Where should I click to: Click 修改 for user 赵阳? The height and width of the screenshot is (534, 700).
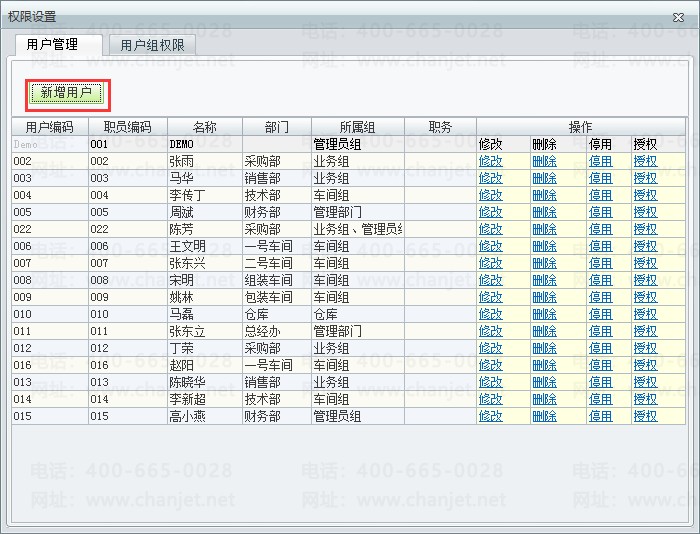(490, 365)
